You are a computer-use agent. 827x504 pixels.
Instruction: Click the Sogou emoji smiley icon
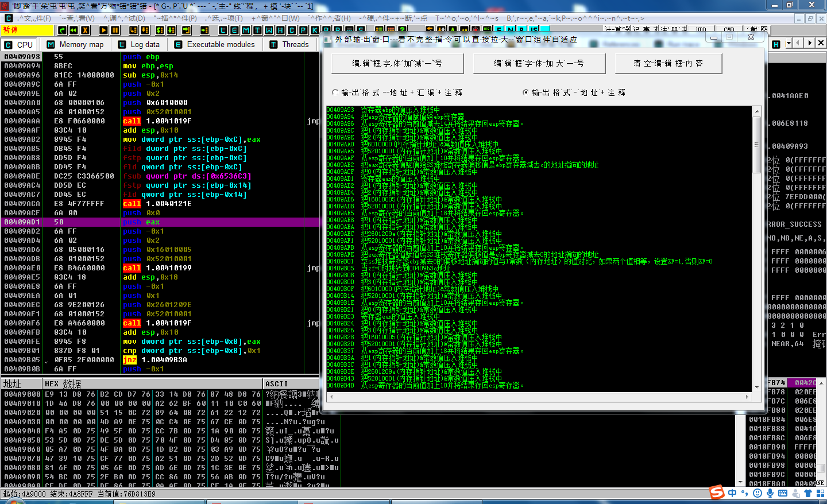coord(758,493)
